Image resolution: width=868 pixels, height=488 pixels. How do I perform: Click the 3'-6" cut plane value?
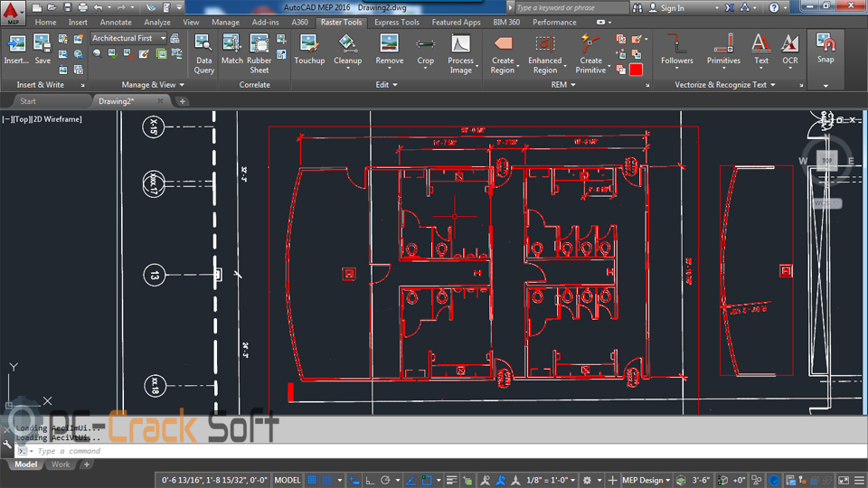click(700, 480)
